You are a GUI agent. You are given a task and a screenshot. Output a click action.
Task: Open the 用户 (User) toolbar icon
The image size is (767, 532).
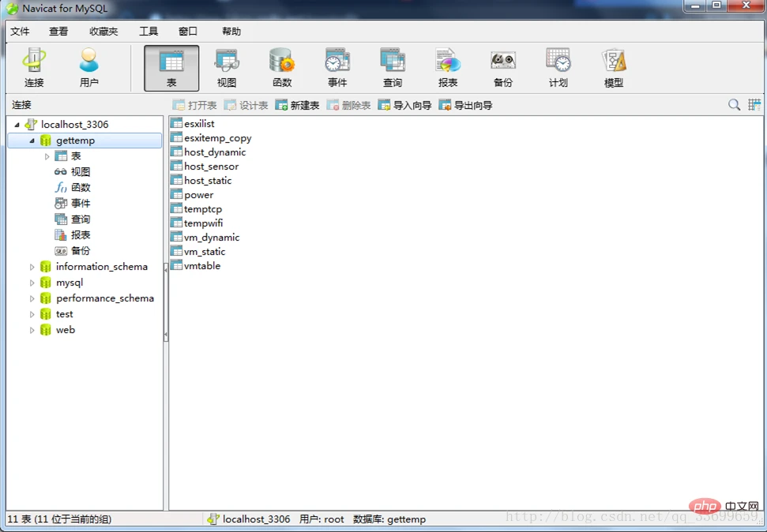click(x=89, y=69)
